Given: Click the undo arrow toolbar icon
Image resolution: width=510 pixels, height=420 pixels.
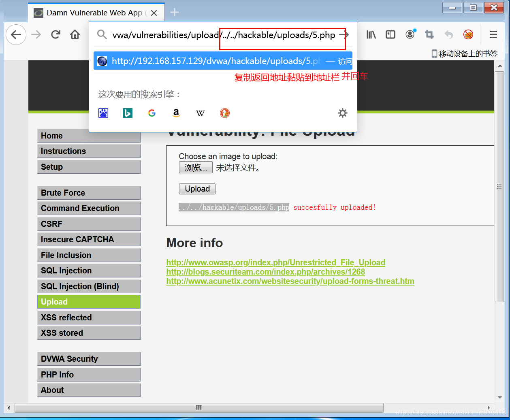Looking at the screenshot, I should 449,35.
